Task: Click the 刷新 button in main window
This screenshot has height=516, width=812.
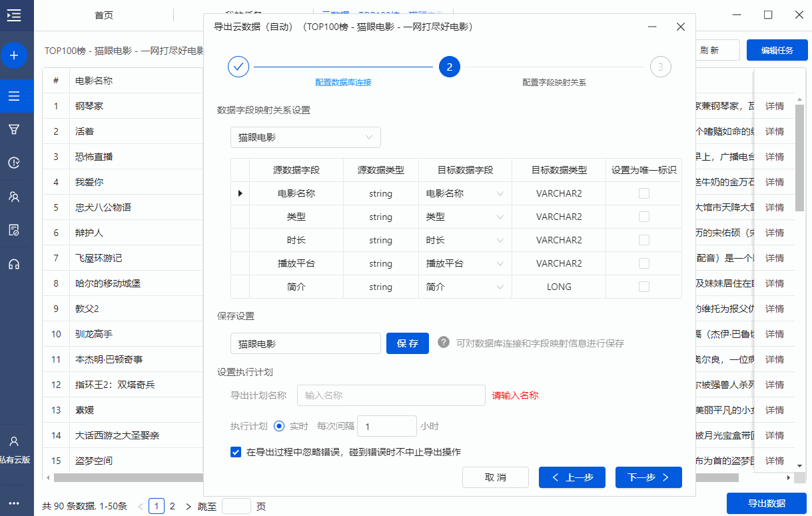Action: point(717,50)
